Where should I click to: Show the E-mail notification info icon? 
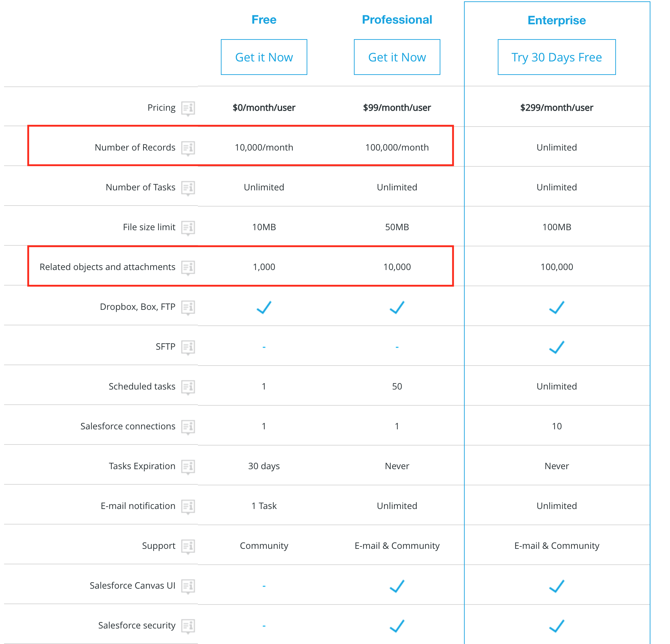(x=188, y=506)
